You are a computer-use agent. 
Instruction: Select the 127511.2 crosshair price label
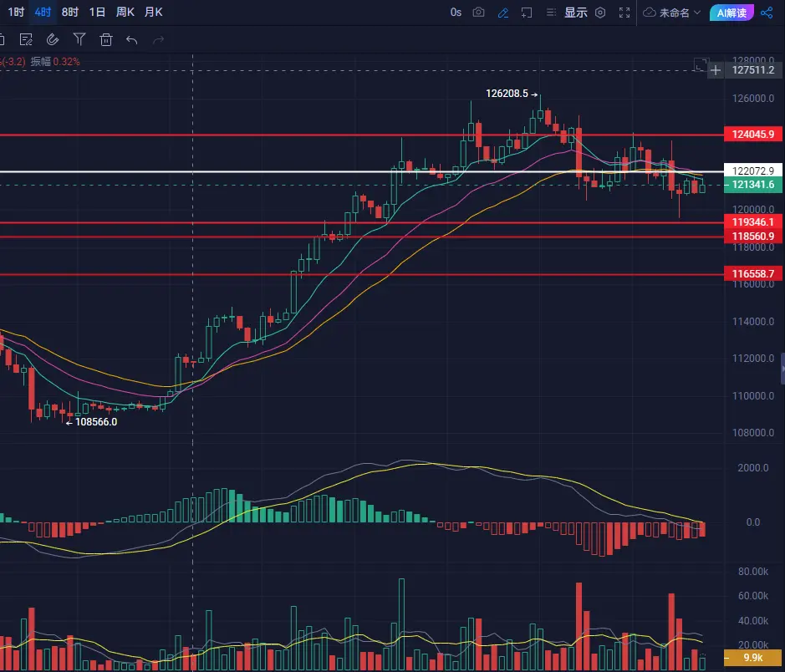(x=753, y=70)
